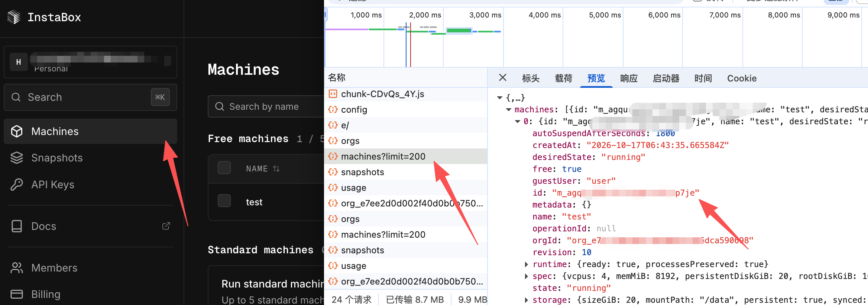The height and width of the screenshot is (305, 868).
Task: Click the InstaBox logo icon
Action: [14, 17]
